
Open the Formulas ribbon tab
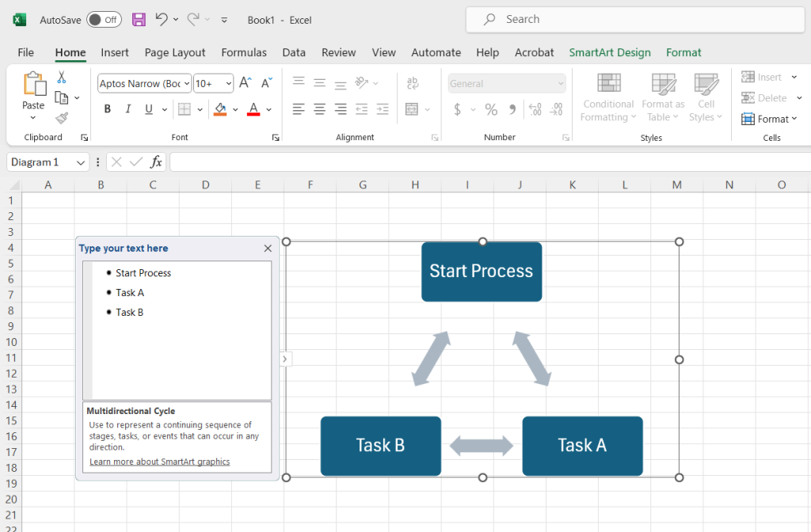243,52
